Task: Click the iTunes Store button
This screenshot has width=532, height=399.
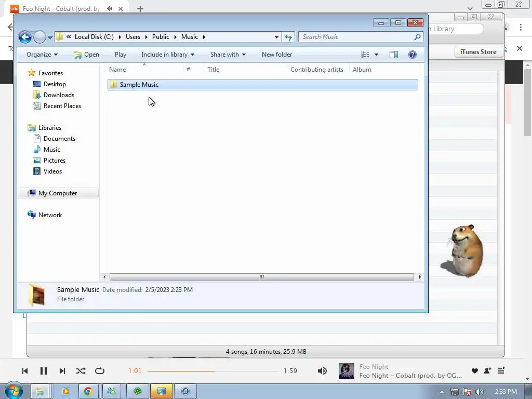Action: pyautogui.click(x=478, y=52)
